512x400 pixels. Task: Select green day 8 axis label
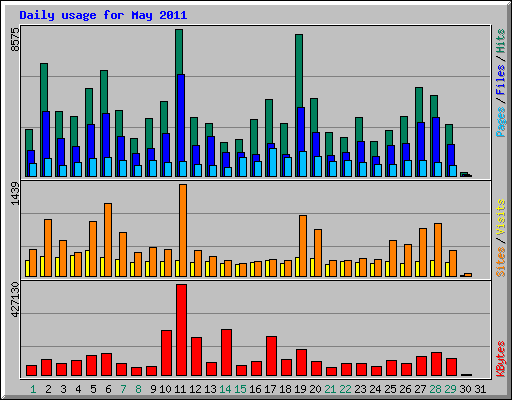pyautogui.click(x=138, y=389)
